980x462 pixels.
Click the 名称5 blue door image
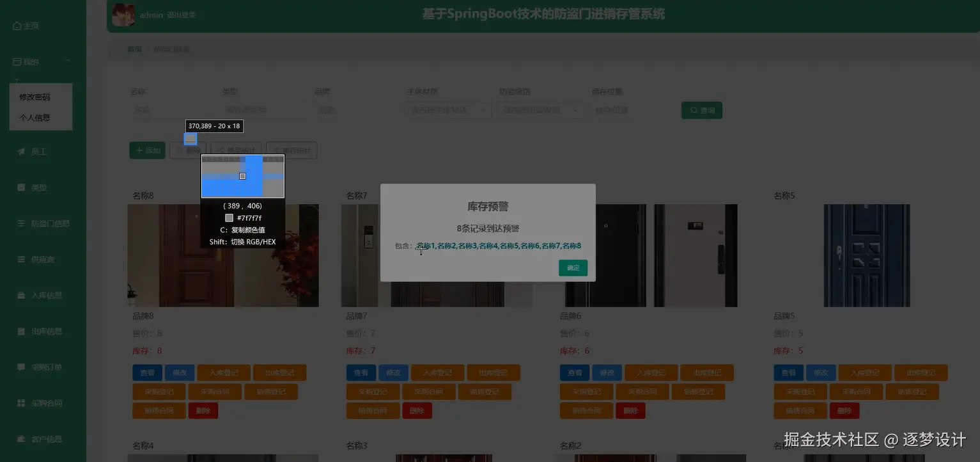coord(867,255)
